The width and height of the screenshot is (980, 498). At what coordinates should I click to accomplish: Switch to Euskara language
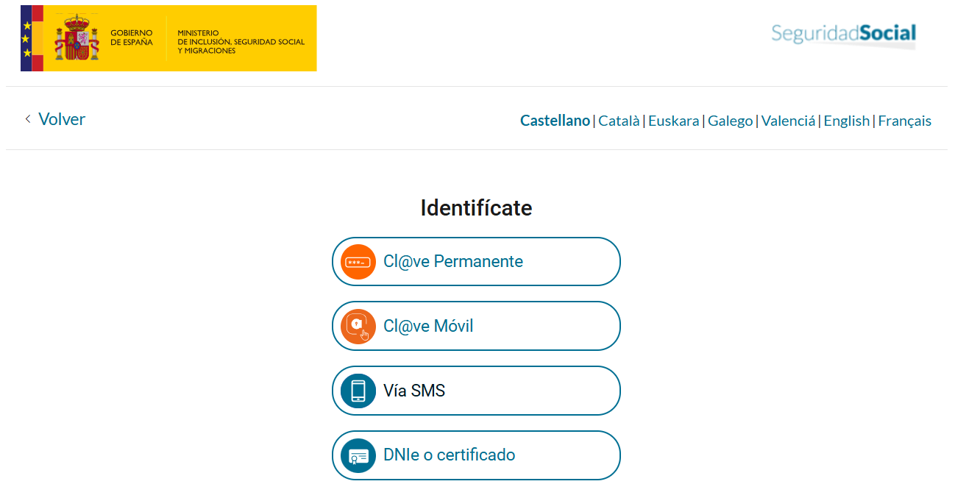click(674, 121)
